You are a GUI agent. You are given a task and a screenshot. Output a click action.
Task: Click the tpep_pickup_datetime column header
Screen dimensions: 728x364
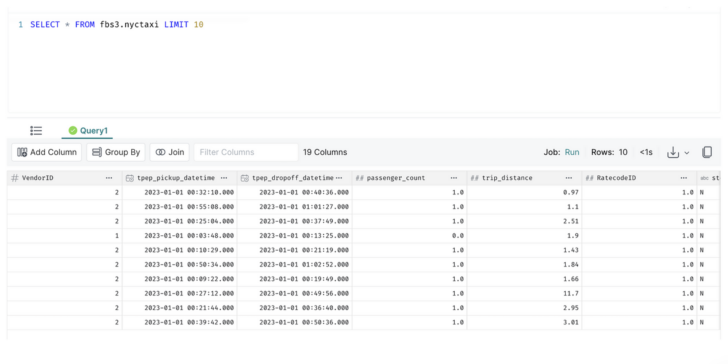coord(180,178)
